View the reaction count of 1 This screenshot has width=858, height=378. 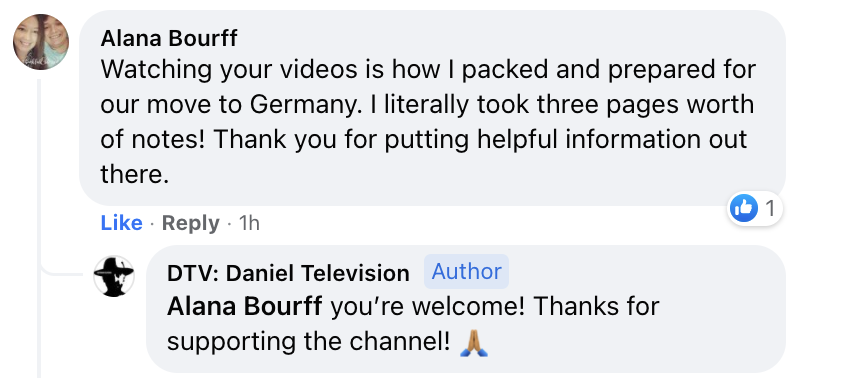pos(769,208)
